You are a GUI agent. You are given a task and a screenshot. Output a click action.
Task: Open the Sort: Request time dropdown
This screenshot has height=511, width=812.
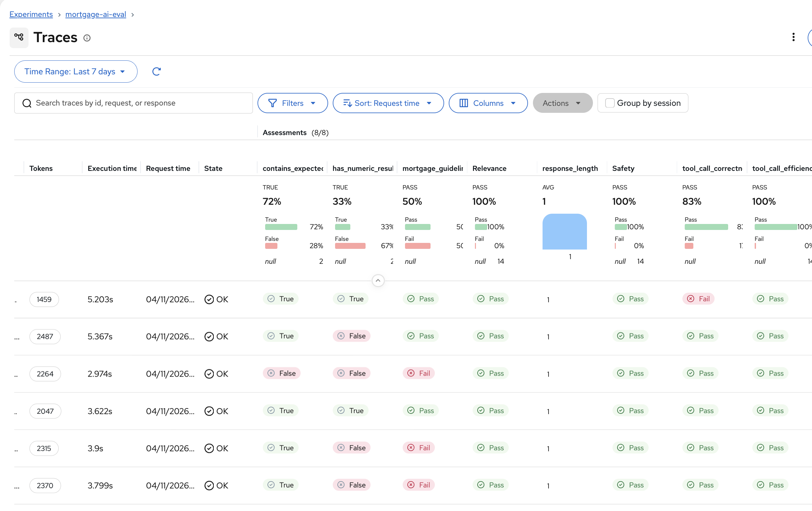[x=388, y=103]
